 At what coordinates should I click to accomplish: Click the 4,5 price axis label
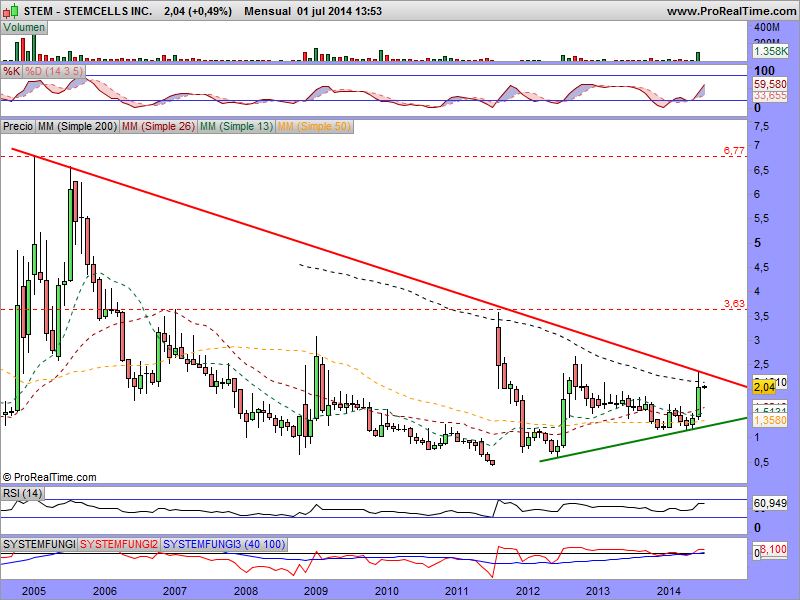pos(761,267)
